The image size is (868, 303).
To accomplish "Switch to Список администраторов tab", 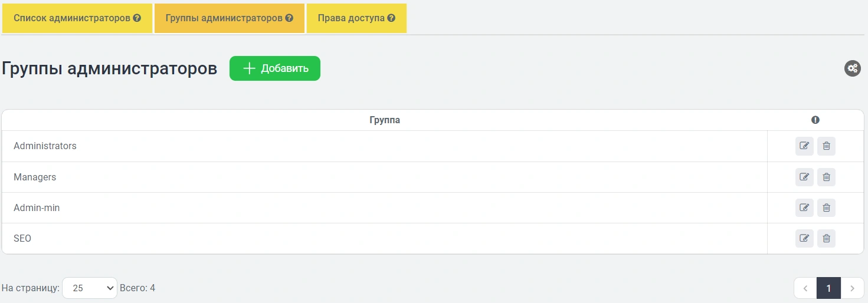I will point(72,18).
